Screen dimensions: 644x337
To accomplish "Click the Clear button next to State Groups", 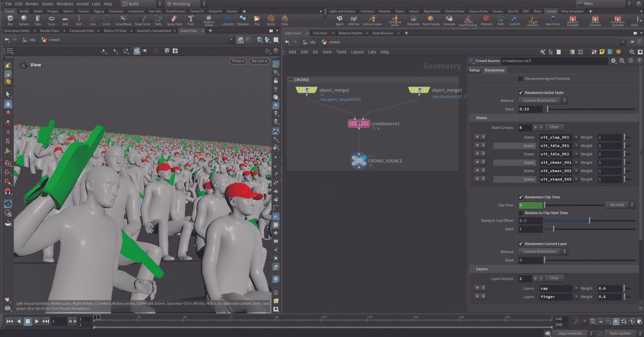I will pos(554,127).
